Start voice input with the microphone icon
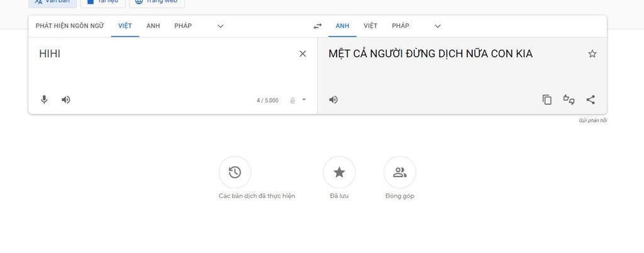 (44, 100)
